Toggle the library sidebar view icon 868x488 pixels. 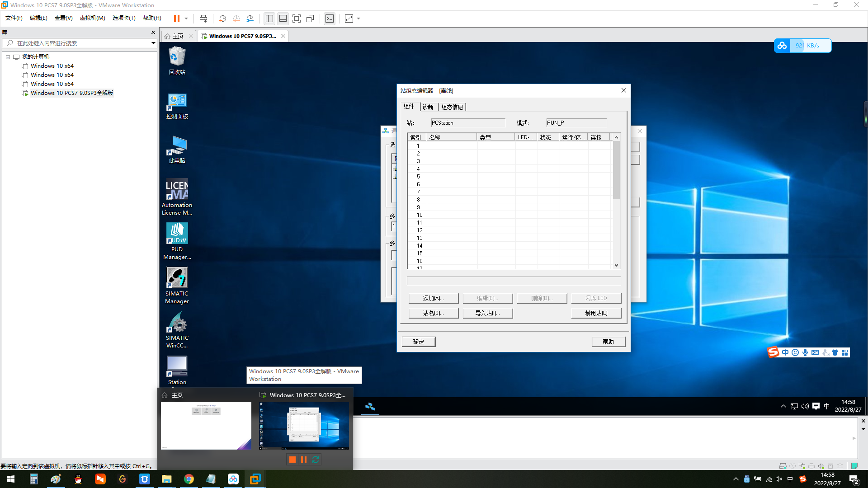269,19
